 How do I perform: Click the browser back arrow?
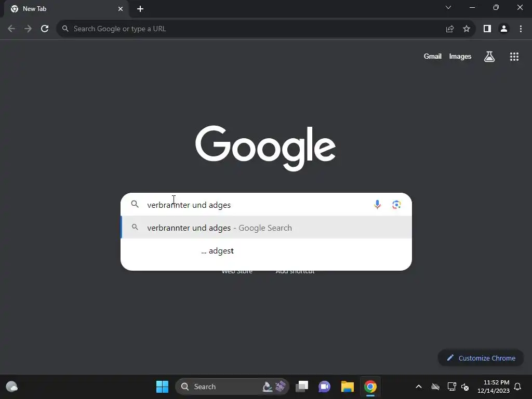pos(11,29)
